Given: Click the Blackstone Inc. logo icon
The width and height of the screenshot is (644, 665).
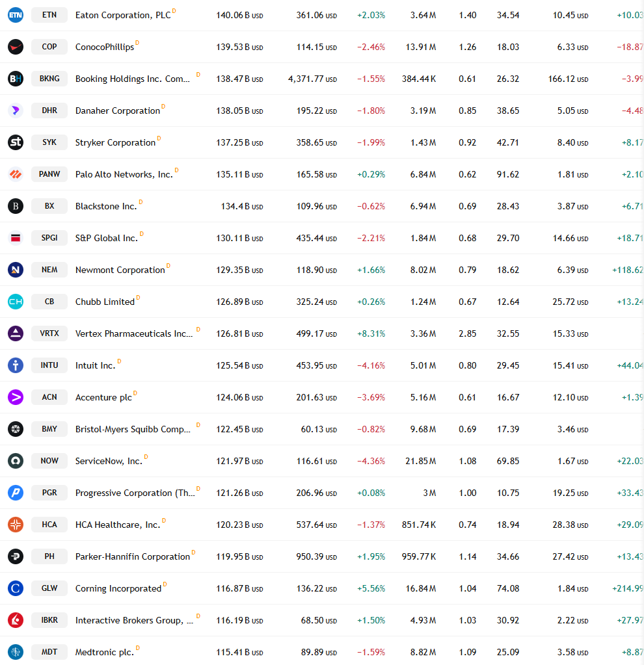Looking at the screenshot, I should coord(16,206).
